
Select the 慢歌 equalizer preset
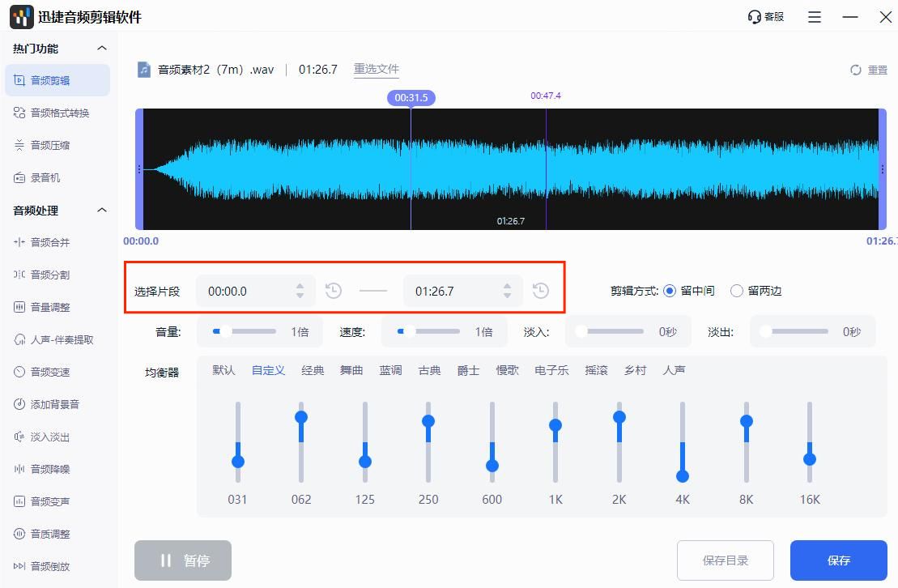click(x=508, y=370)
